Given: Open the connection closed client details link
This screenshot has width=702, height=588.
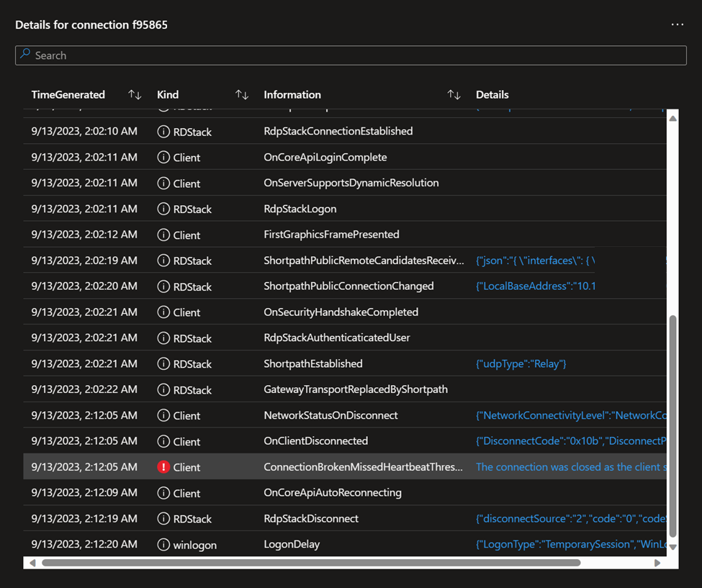Looking at the screenshot, I should (569, 466).
